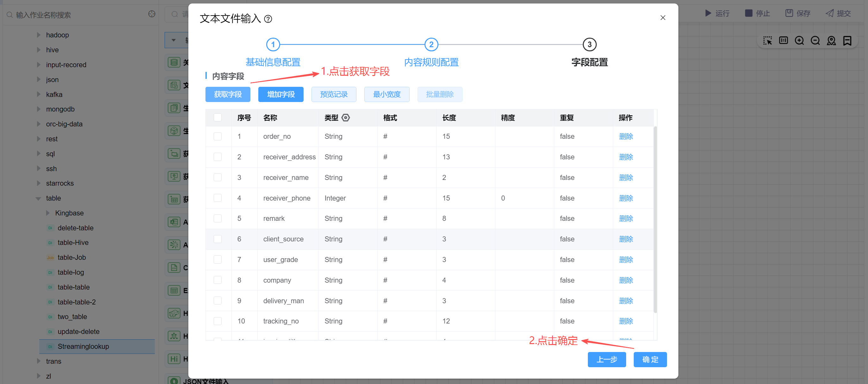Click the bookmark icon in canvas toolbar

[x=847, y=41]
